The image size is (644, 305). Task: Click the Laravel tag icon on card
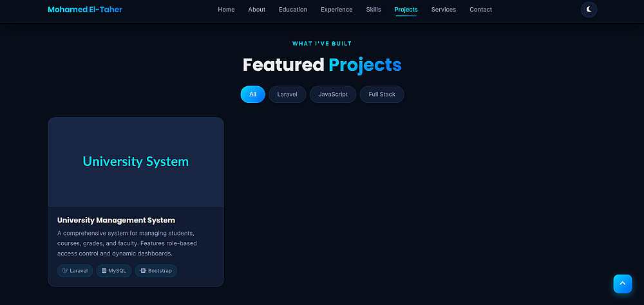[x=65, y=271]
